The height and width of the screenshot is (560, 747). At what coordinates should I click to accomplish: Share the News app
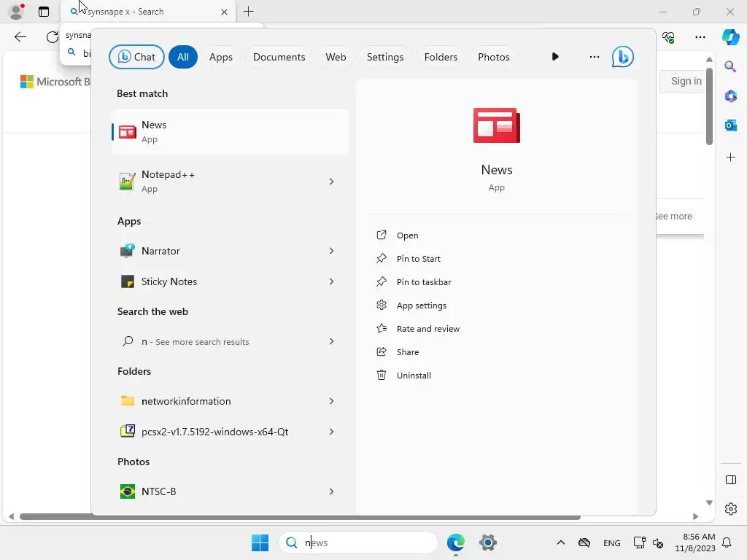pos(407,352)
